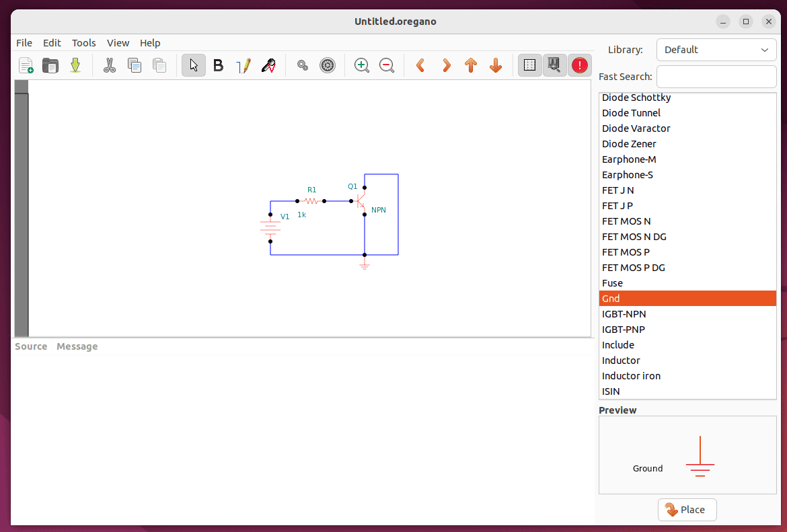Toggle the grid display button
Screen dimensions: 787x532
(529, 65)
